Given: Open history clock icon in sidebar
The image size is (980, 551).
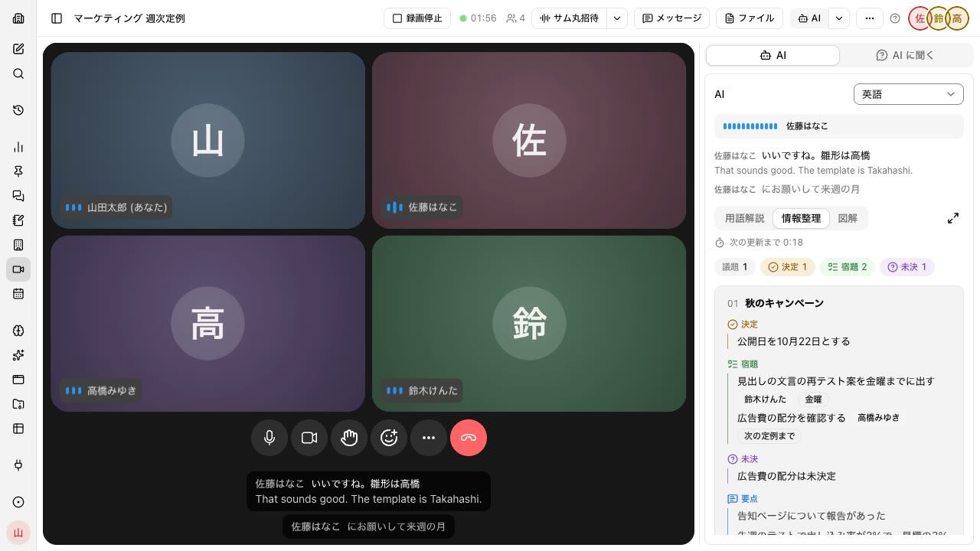Looking at the screenshot, I should (x=18, y=110).
